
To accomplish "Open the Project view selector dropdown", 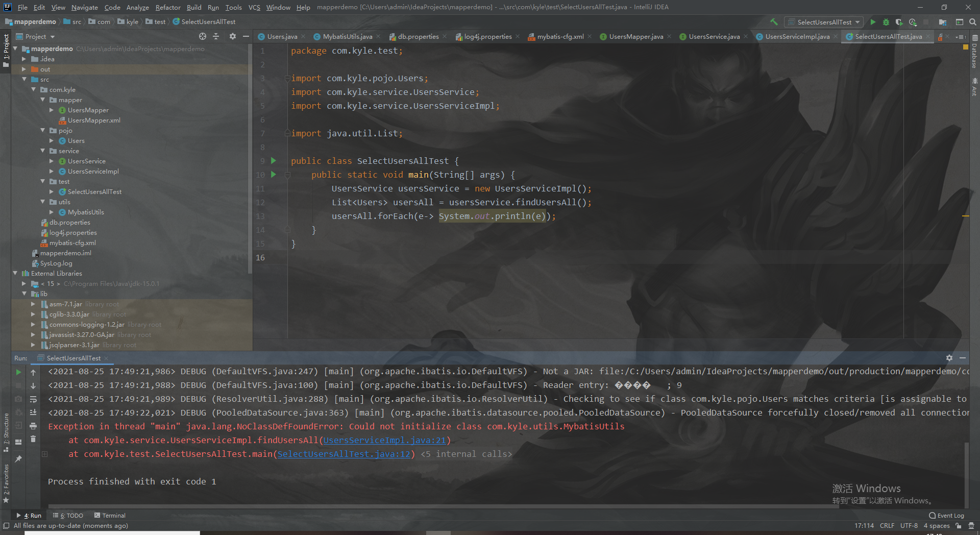I will (x=36, y=36).
